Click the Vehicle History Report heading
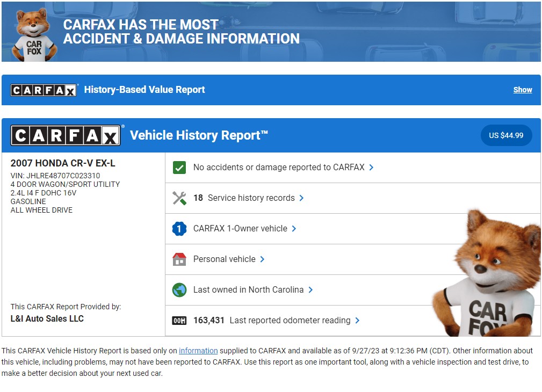The height and width of the screenshot is (392, 542). coord(199,135)
